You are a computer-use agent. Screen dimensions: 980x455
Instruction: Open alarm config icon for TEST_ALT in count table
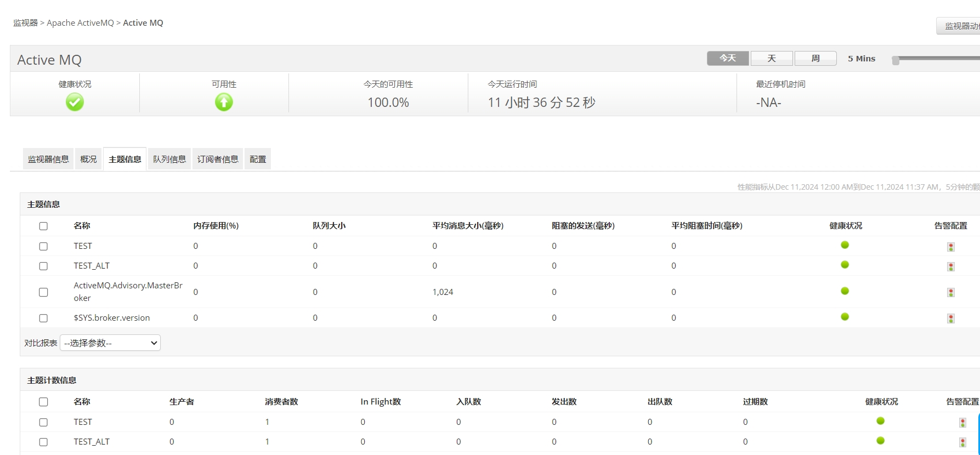coord(962,442)
